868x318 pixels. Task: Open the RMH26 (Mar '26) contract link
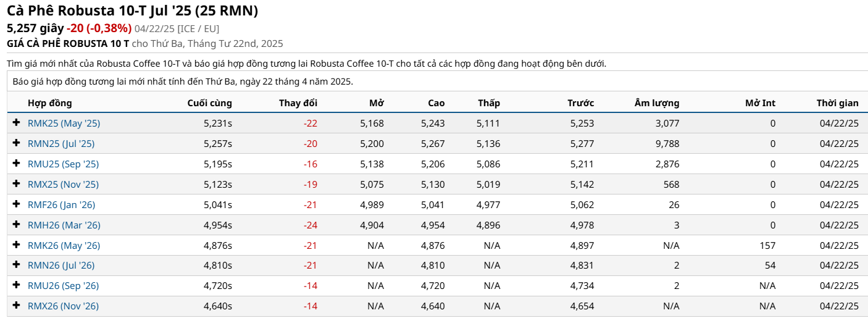(64, 225)
